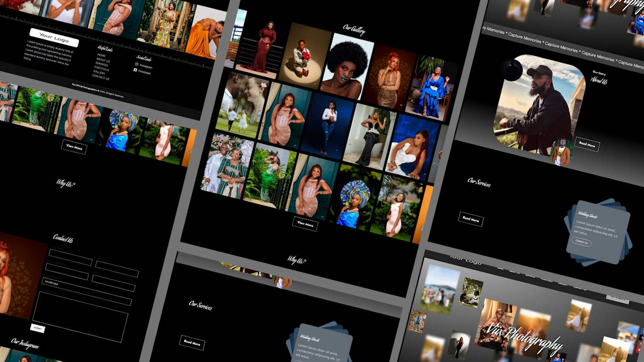This screenshot has width=644, height=362.
Task: Click the mm/dd/yyyy date field
Action: coord(88,292)
